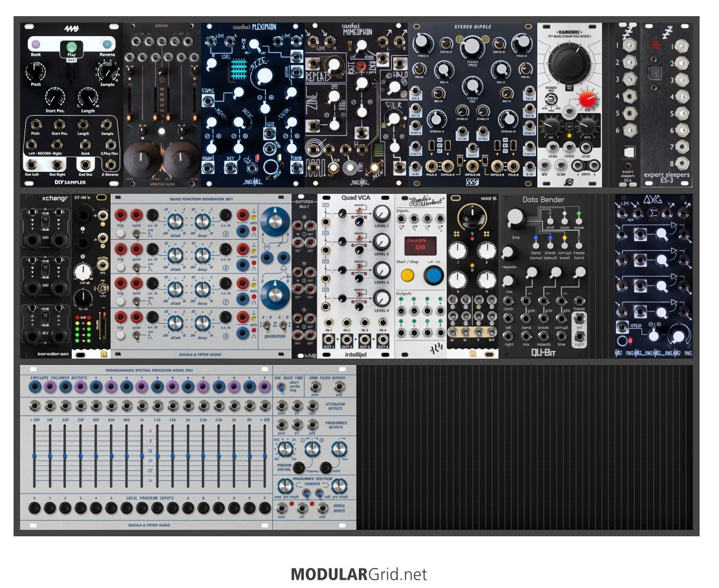Click the MODULARGrid.net logo link
This screenshot has width=719, height=588.
pos(359,574)
